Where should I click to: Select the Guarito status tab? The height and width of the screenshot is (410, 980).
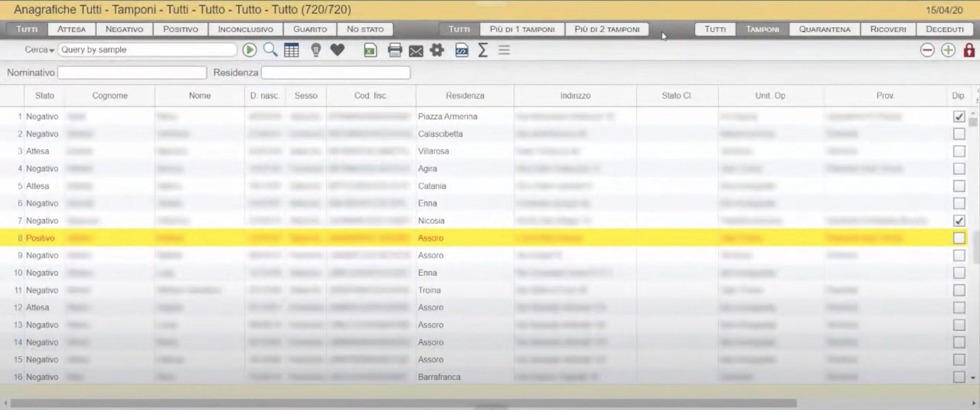310,29
